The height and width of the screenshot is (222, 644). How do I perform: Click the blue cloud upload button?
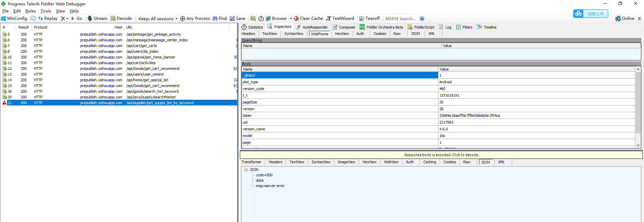tap(591, 13)
